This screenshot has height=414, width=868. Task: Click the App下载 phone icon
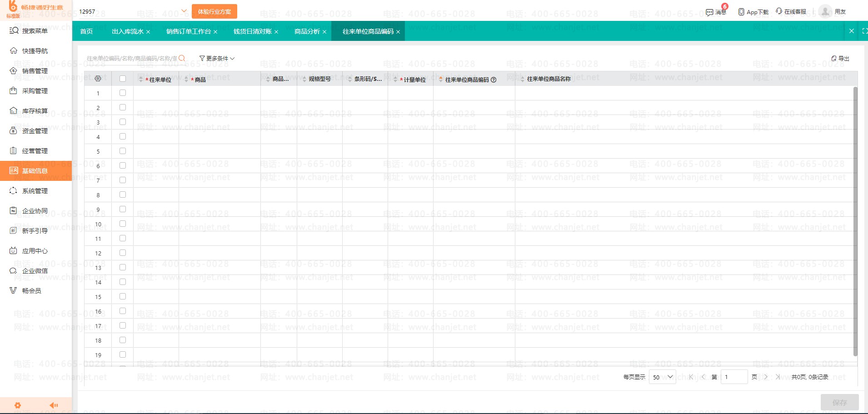pos(741,12)
